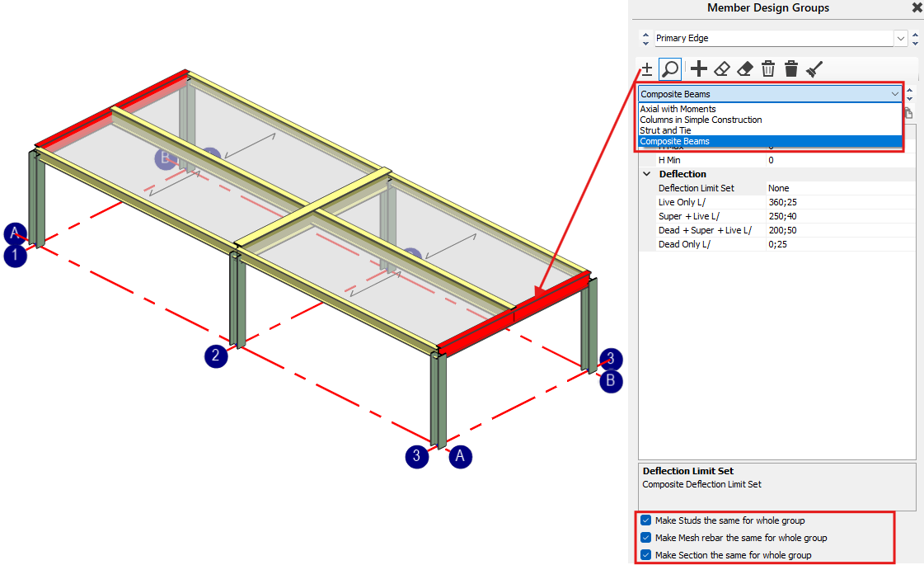Select highlighted Composite Beams list option
The width and height of the screenshot is (924, 565).
pos(770,141)
